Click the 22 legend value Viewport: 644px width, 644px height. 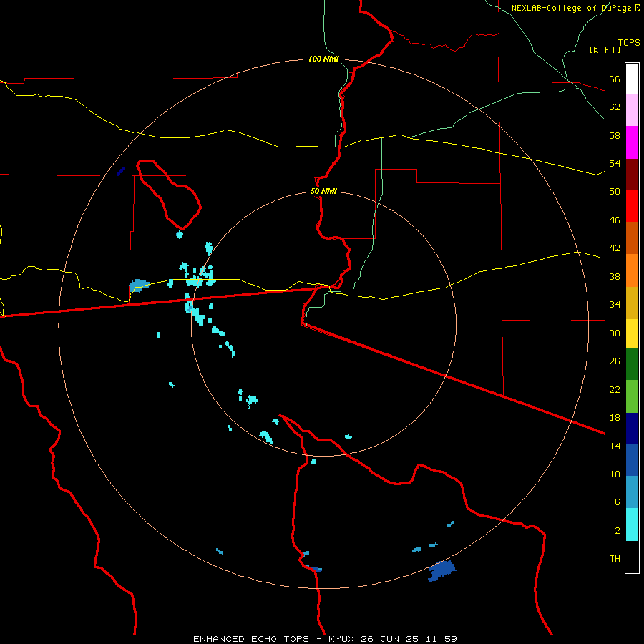[615, 389]
